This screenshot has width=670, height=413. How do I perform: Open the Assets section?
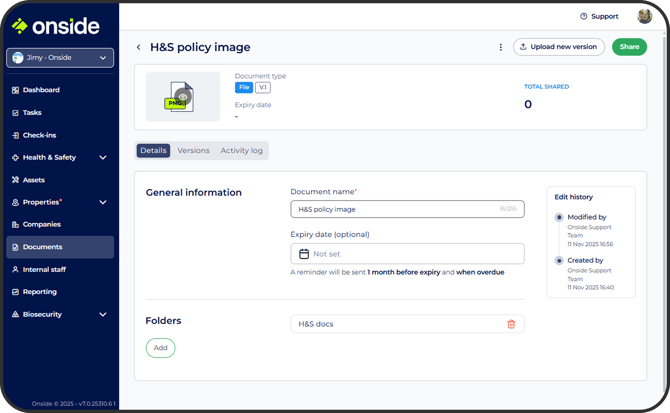coord(34,180)
